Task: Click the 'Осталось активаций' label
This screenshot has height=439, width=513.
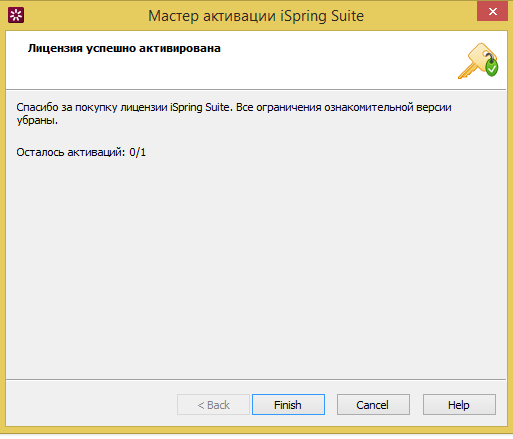Action: tap(71, 152)
